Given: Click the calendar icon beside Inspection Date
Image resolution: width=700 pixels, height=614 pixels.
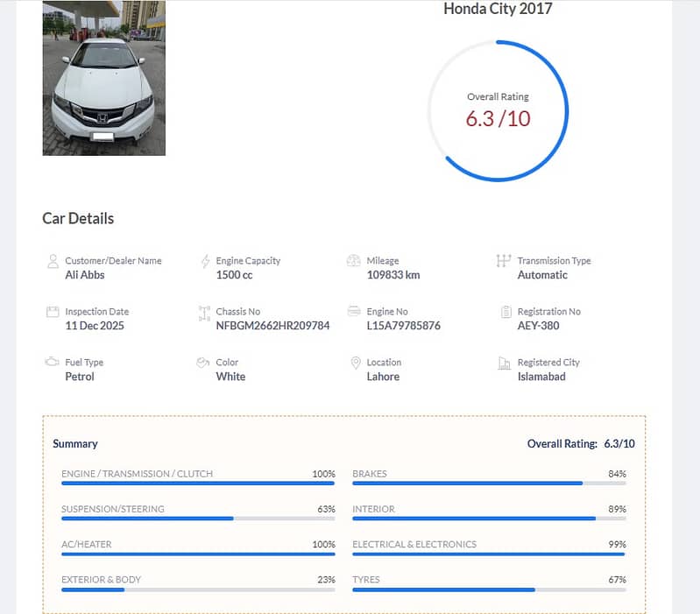Looking at the screenshot, I should click(52, 312).
